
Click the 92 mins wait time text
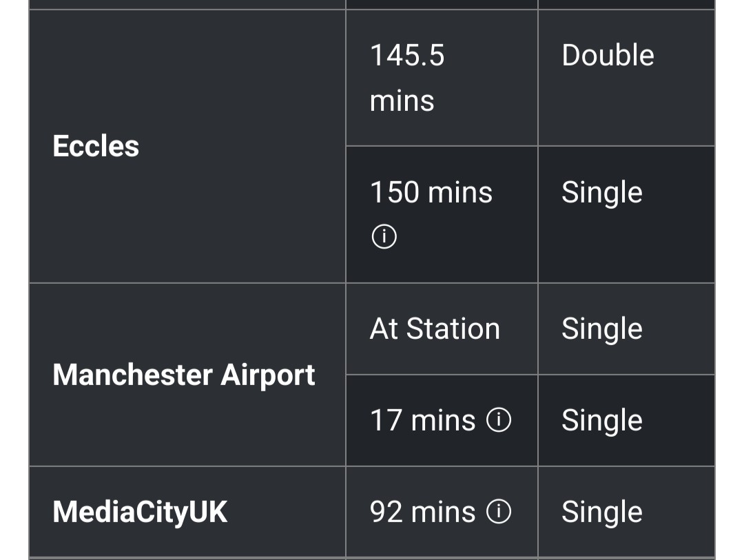pos(422,512)
